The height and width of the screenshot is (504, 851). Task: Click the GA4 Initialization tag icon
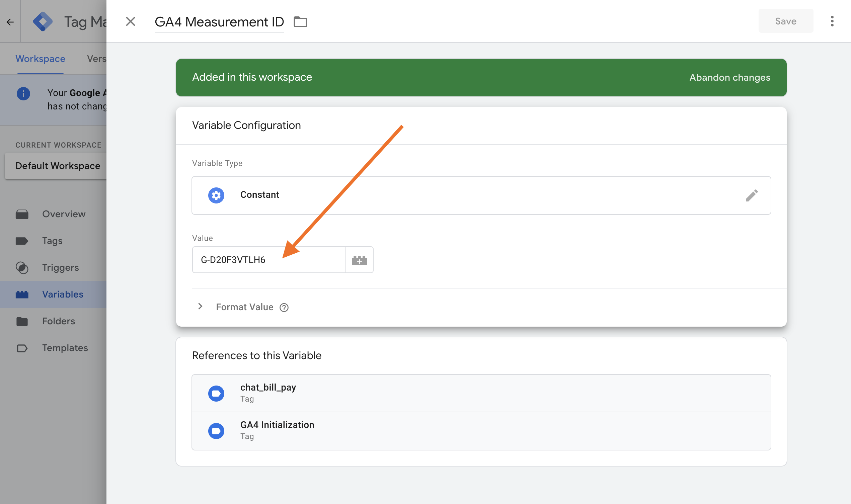click(216, 431)
